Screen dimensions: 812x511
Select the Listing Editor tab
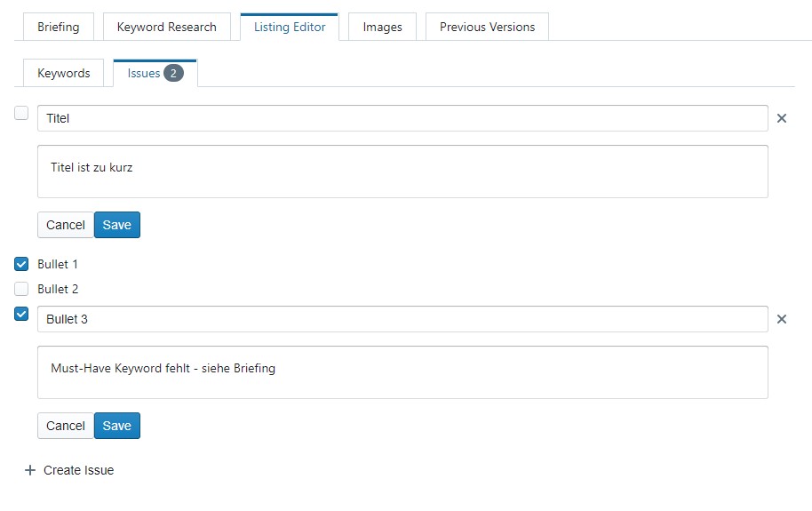point(289,27)
